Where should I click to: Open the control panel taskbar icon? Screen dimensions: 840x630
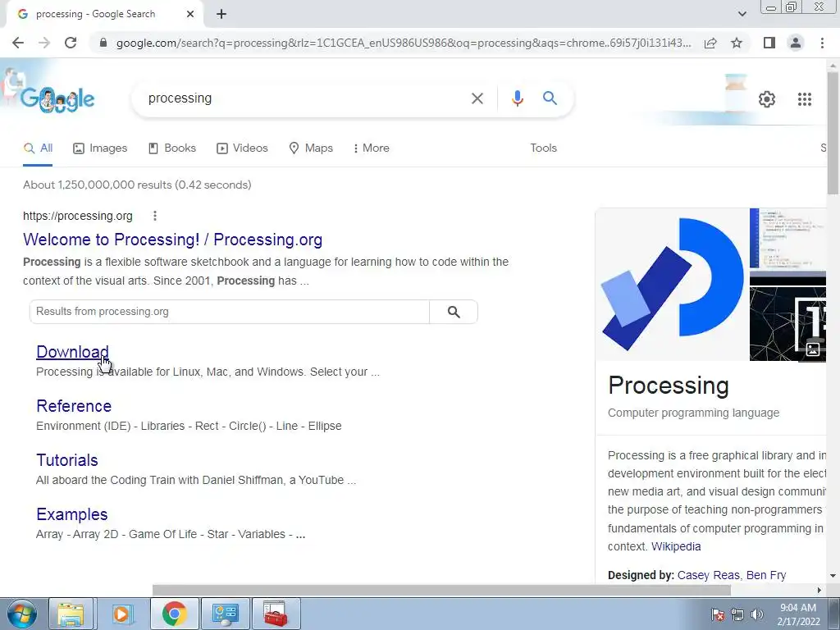(225, 614)
